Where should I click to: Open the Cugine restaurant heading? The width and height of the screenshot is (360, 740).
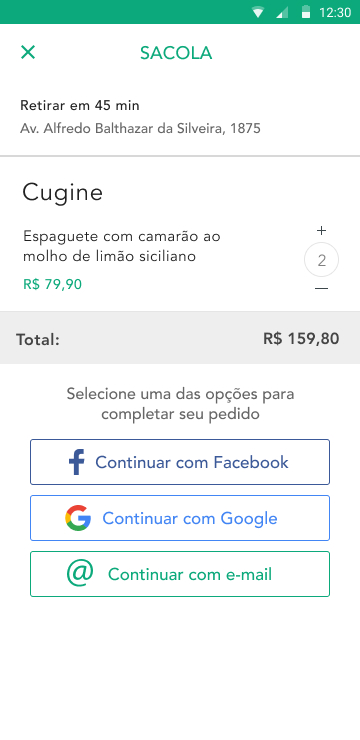point(62,193)
